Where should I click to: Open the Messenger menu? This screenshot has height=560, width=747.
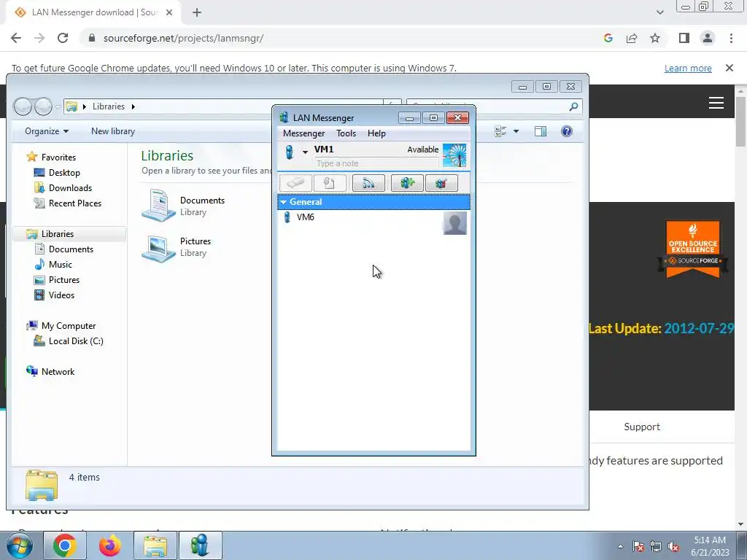(304, 133)
